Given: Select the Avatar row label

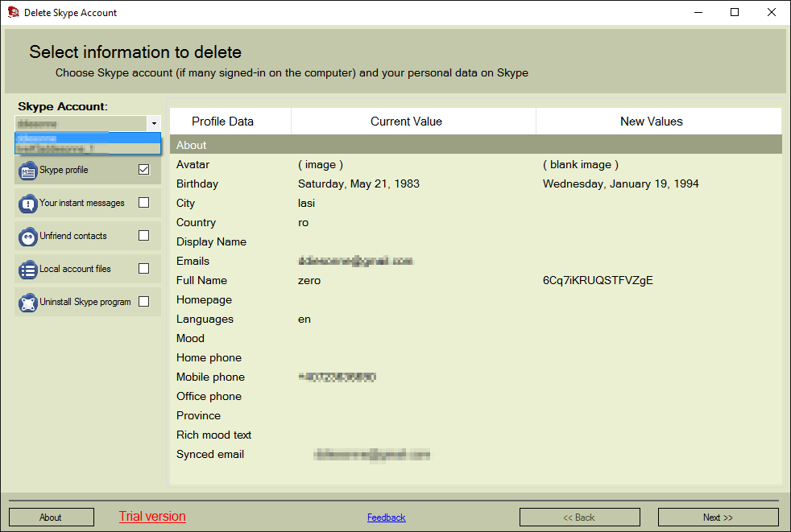Looking at the screenshot, I should click(x=193, y=164).
